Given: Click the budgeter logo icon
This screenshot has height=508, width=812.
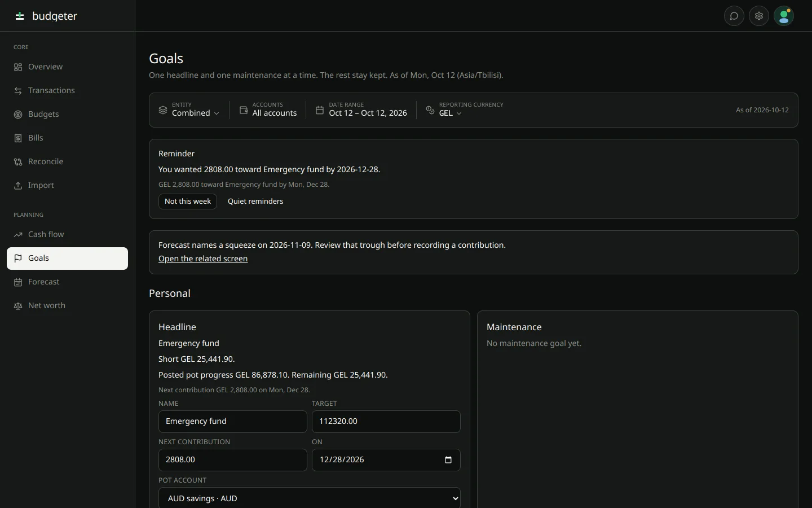Looking at the screenshot, I should [20, 16].
